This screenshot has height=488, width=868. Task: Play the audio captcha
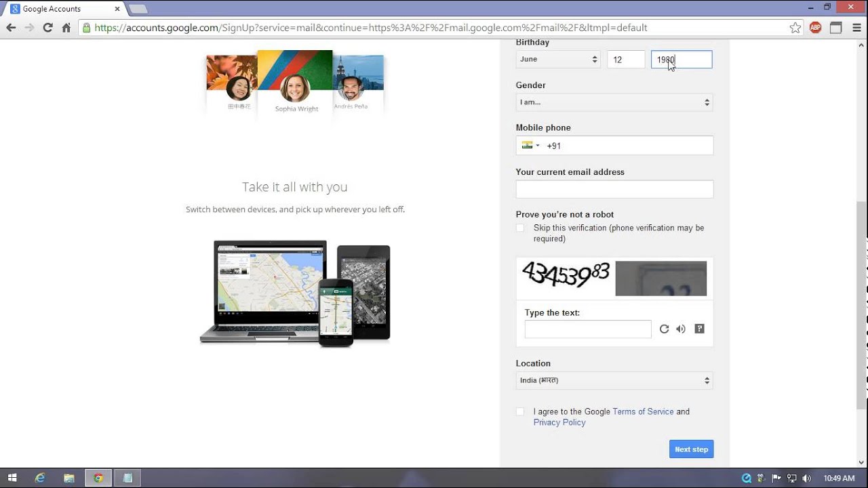coord(681,329)
